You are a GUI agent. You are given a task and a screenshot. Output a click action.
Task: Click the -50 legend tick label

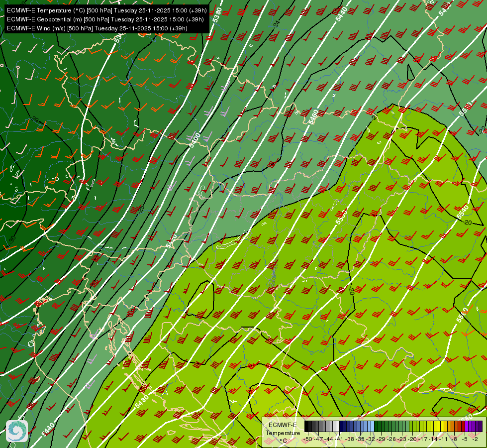point(308,439)
